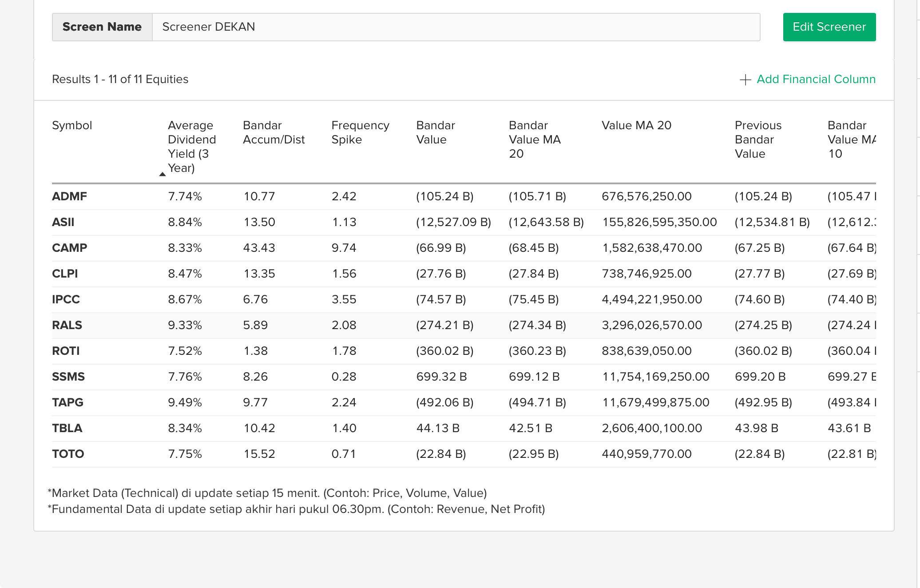Click the Screen Name label

(x=102, y=27)
